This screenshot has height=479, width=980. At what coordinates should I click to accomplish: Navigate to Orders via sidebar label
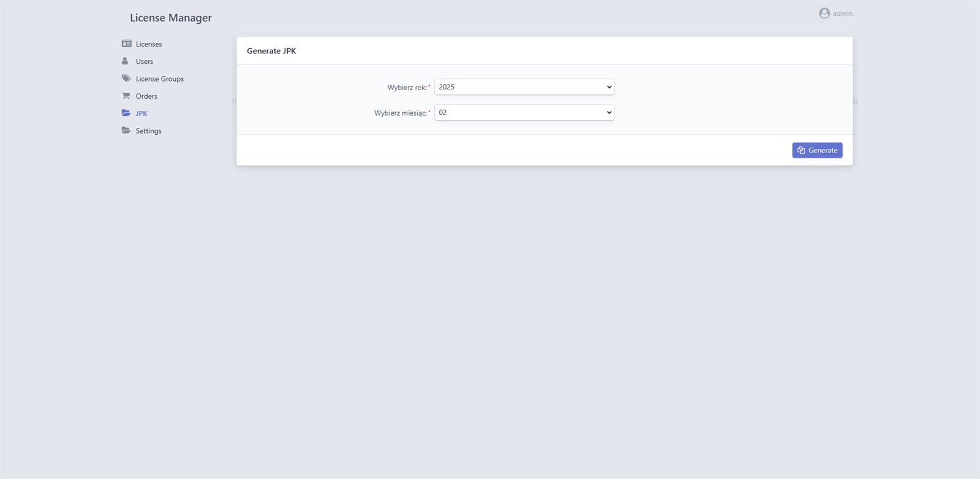coord(146,96)
